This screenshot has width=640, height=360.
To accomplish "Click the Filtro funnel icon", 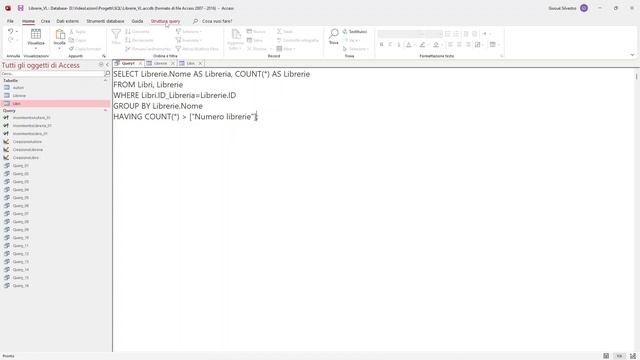I will pyautogui.click(x=116, y=34).
